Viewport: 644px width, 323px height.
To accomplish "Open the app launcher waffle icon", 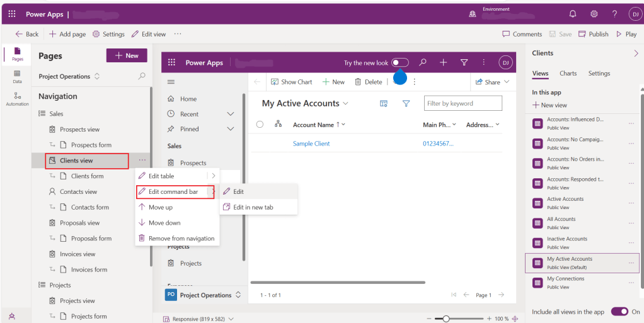I will [12, 13].
